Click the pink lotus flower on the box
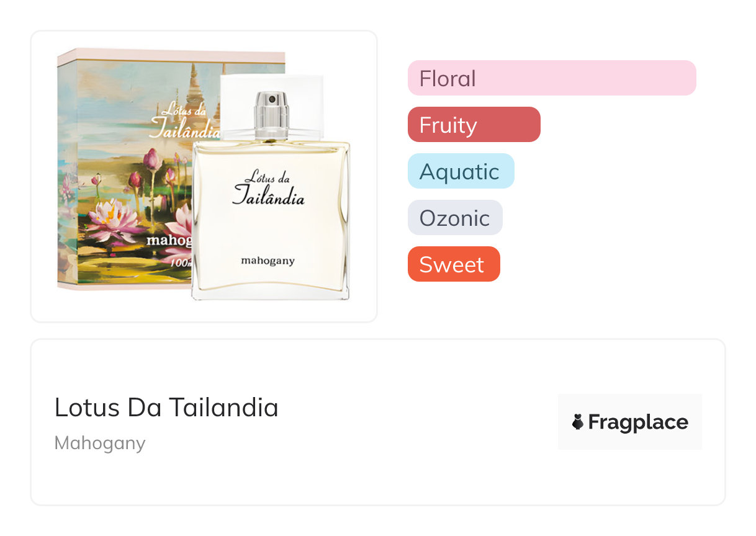756x536 pixels. tap(115, 221)
